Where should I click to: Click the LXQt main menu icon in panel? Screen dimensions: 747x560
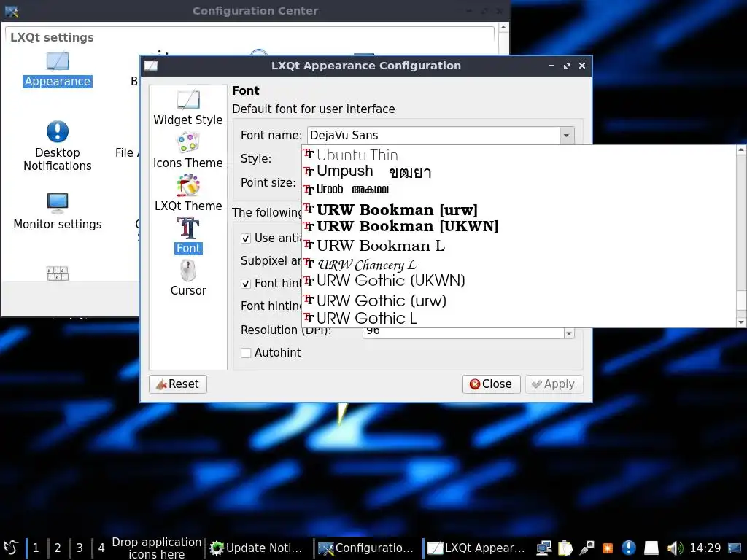point(10,548)
